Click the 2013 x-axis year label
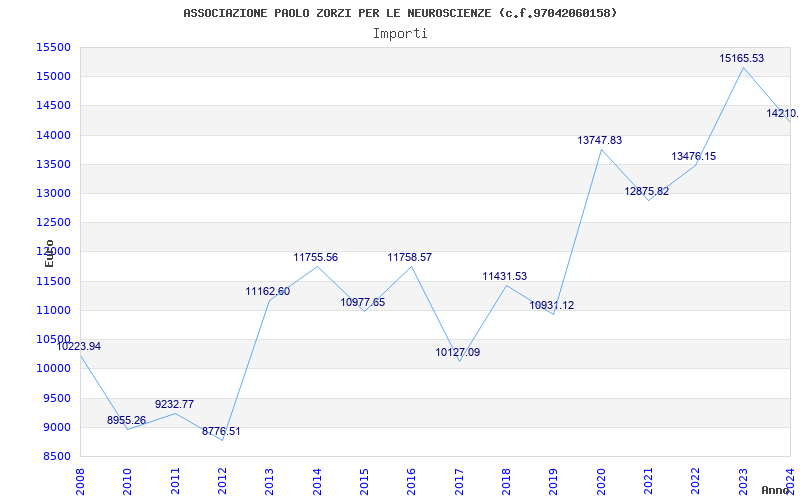 (x=270, y=482)
